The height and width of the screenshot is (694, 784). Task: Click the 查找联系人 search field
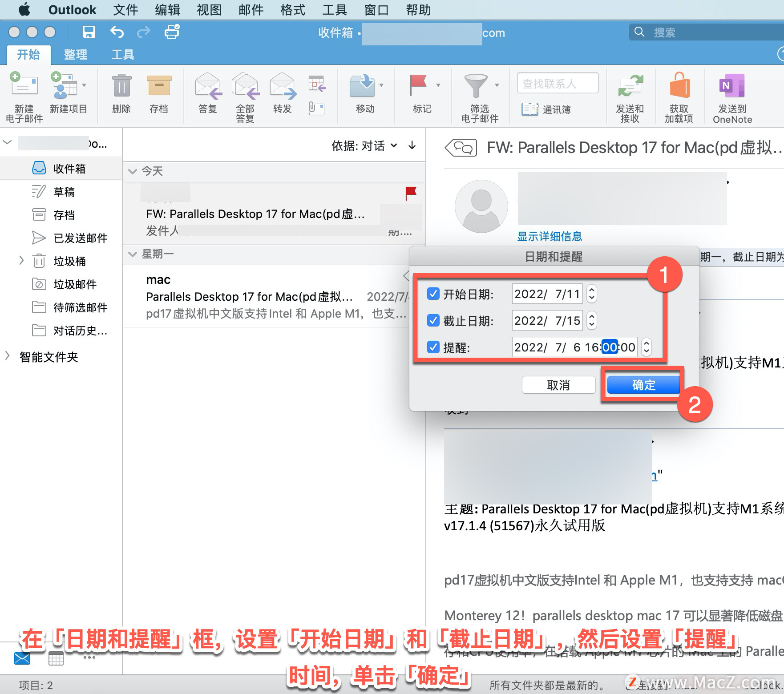558,83
